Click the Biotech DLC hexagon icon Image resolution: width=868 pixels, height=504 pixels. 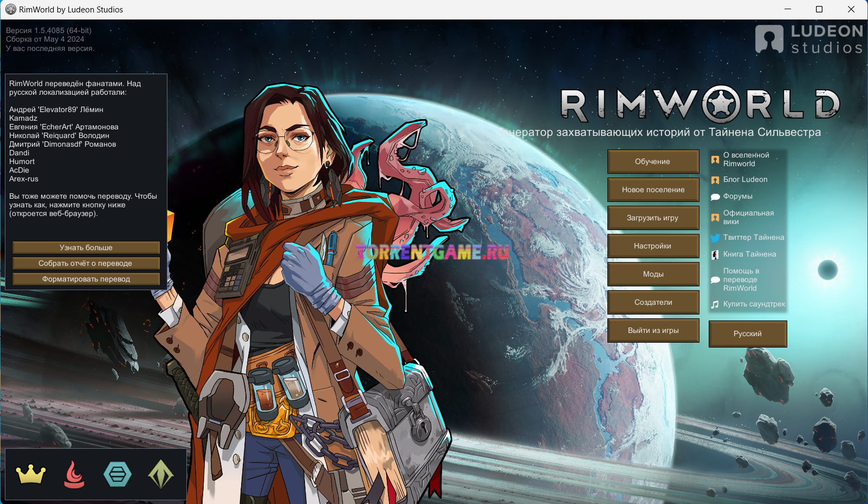[118, 475]
